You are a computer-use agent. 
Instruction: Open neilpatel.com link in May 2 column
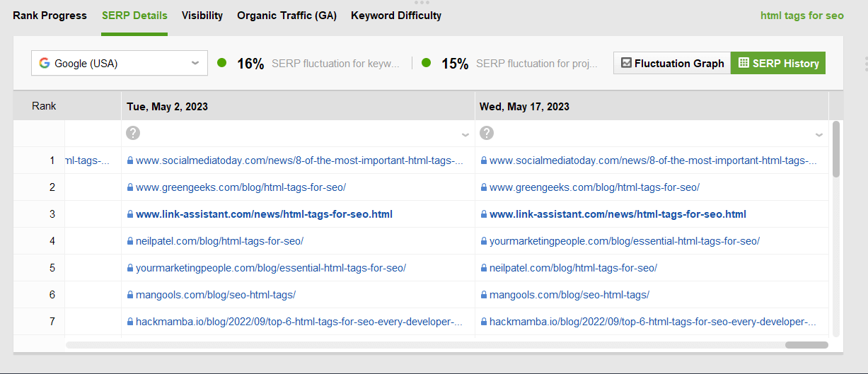coord(219,241)
